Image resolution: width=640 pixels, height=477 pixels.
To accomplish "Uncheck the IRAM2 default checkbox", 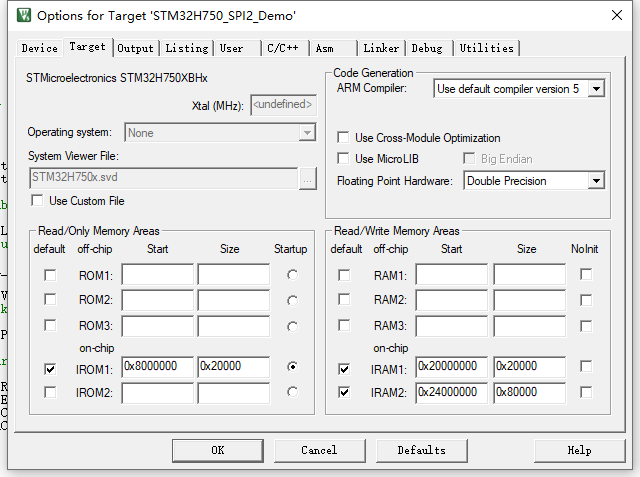I will pos(344,392).
